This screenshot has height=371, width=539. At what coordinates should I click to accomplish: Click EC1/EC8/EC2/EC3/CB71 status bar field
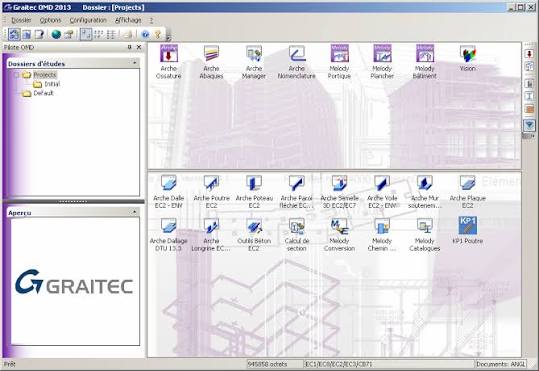coord(389,364)
